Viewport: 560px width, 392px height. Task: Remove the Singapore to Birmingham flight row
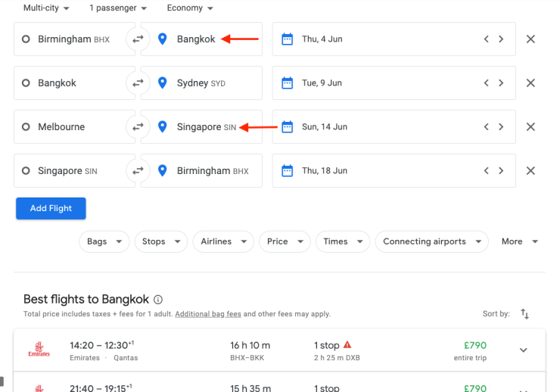pyautogui.click(x=530, y=171)
